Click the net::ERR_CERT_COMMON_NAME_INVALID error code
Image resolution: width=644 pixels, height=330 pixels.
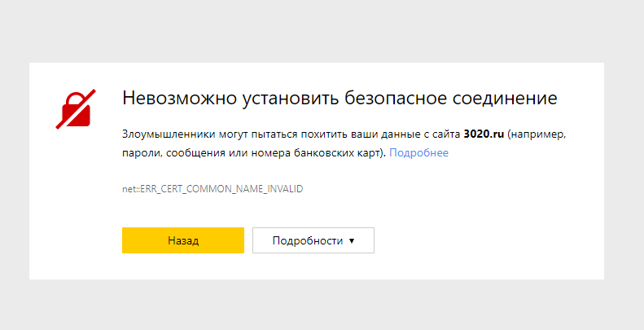[x=212, y=189]
